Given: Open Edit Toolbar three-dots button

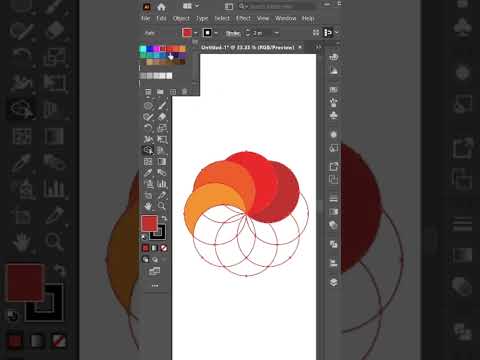Looking at the screenshot, I should [155, 286].
